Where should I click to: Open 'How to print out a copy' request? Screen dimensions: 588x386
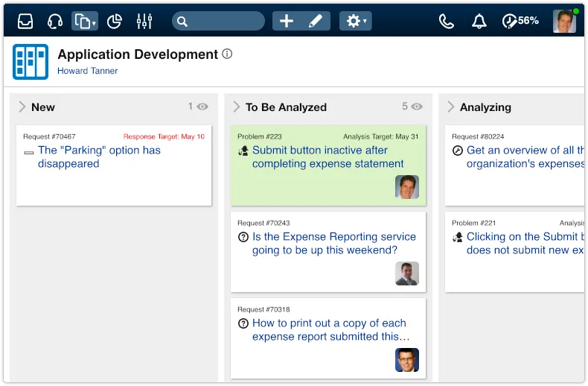[x=330, y=329]
